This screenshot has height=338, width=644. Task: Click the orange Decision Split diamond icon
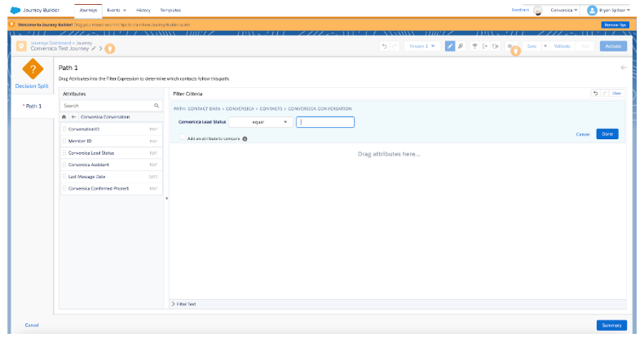(33, 69)
